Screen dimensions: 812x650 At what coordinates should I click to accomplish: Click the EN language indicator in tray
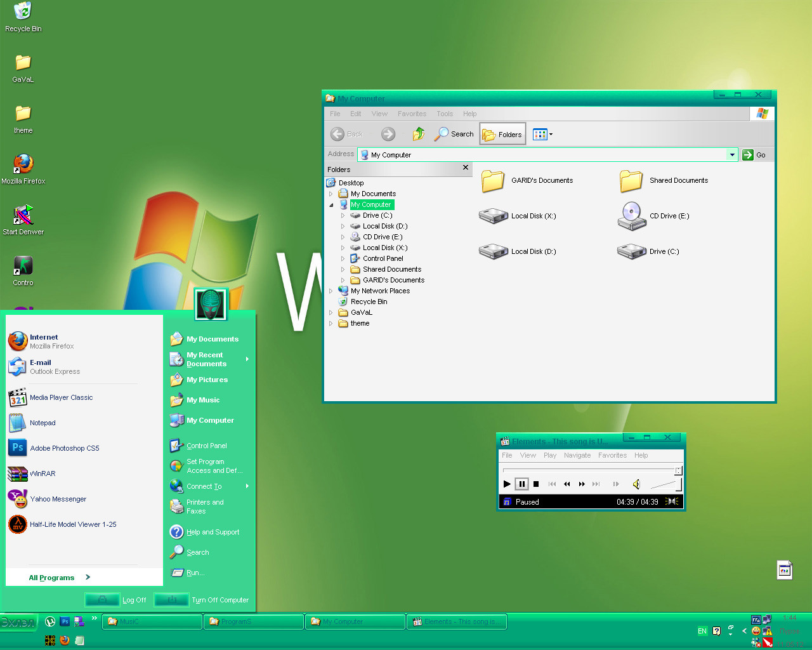pyautogui.click(x=702, y=631)
